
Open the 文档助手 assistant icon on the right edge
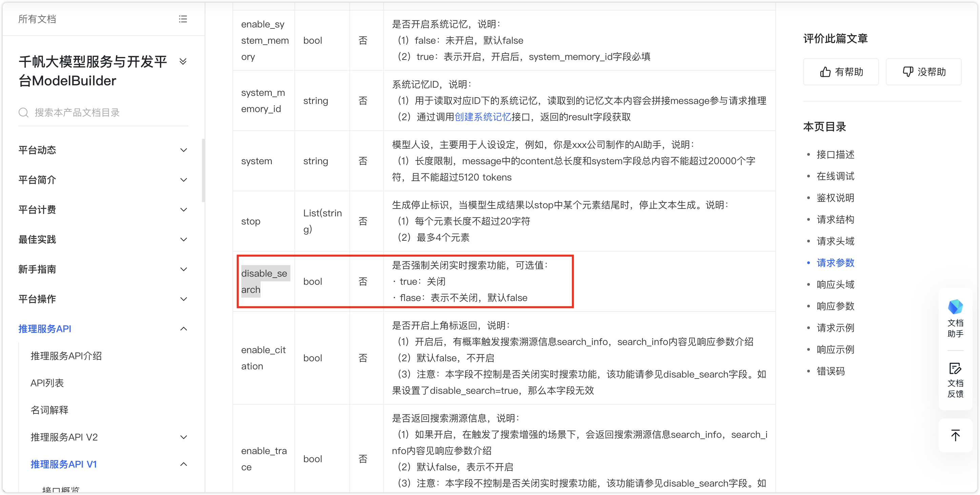click(x=956, y=307)
